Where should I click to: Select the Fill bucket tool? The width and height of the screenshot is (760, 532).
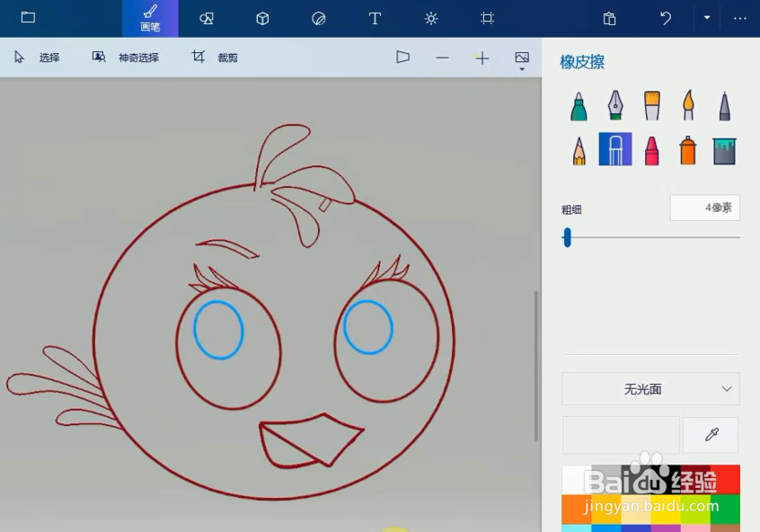725,151
